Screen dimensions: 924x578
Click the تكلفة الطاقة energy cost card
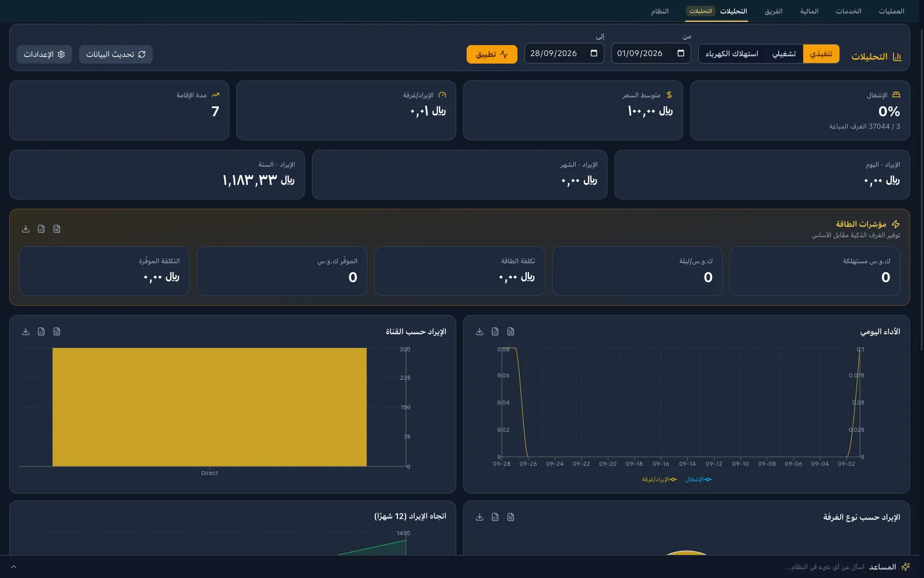(460, 271)
